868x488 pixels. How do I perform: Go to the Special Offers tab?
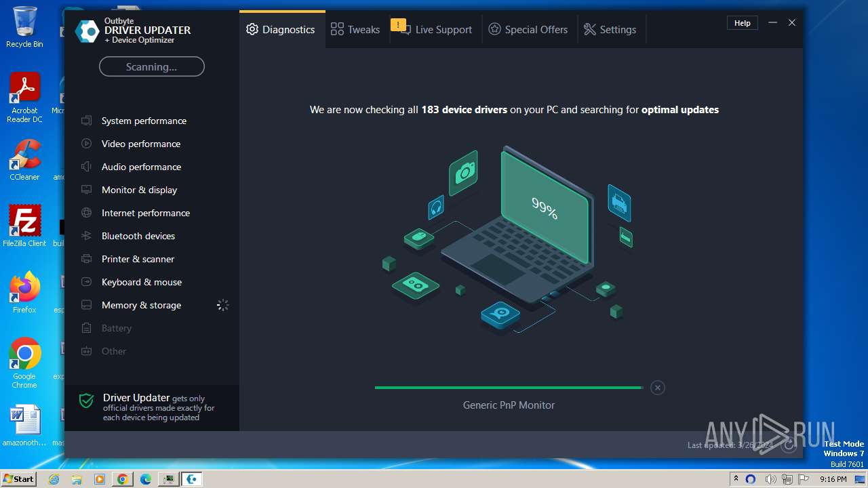point(528,30)
